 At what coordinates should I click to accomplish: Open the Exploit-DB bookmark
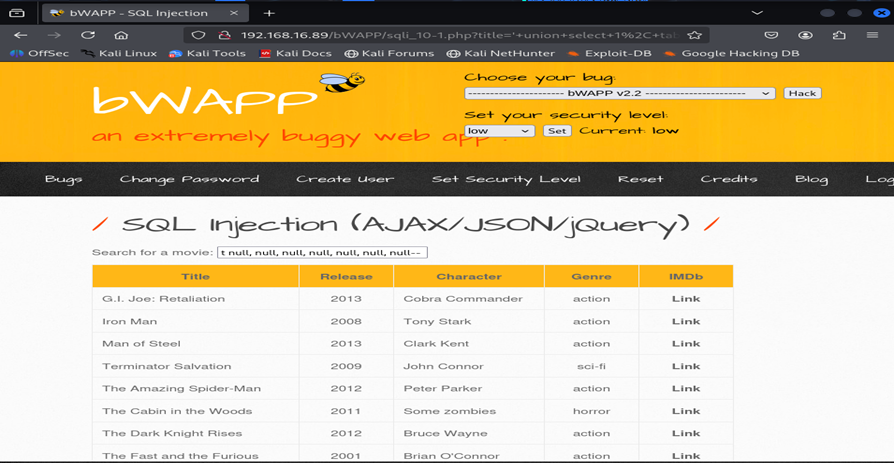tap(609, 54)
